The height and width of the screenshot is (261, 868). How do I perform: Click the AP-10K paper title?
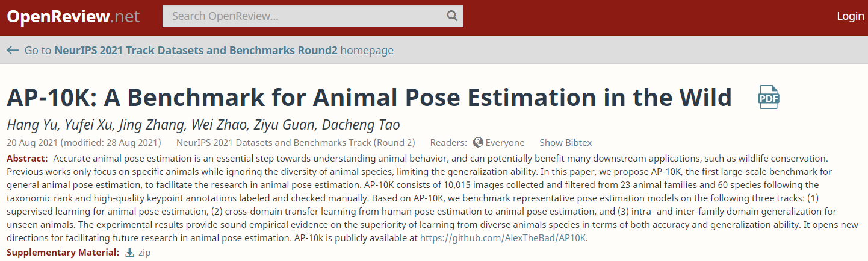click(369, 98)
